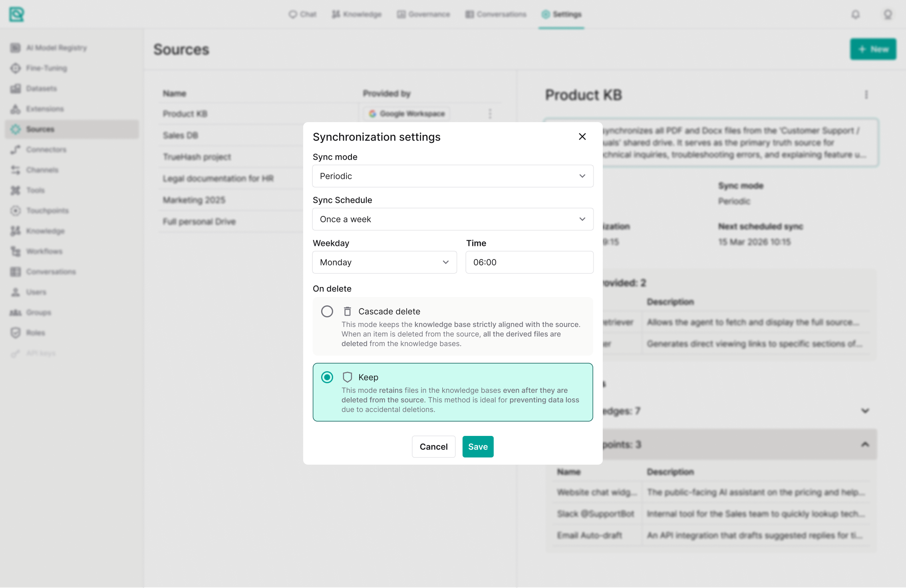Select the Cascade delete radio button
Screen dimensions: 906x588
(x=327, y=311)
